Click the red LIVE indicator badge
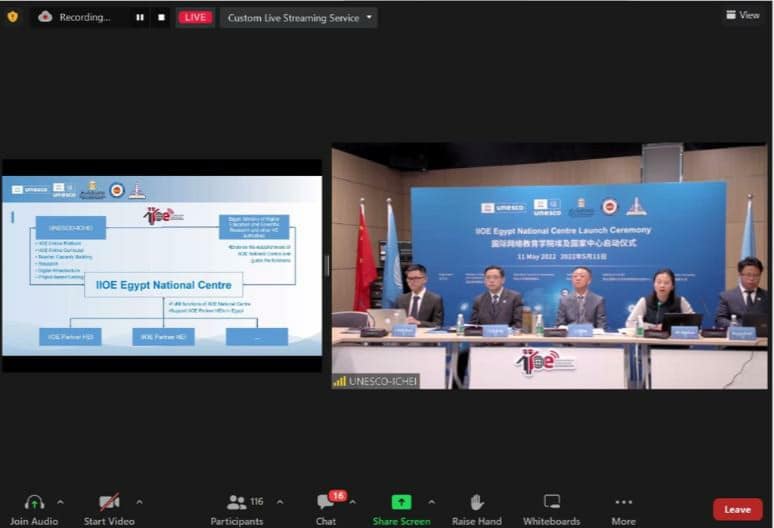This screenshot has width=774, height=528. [195, 17]
